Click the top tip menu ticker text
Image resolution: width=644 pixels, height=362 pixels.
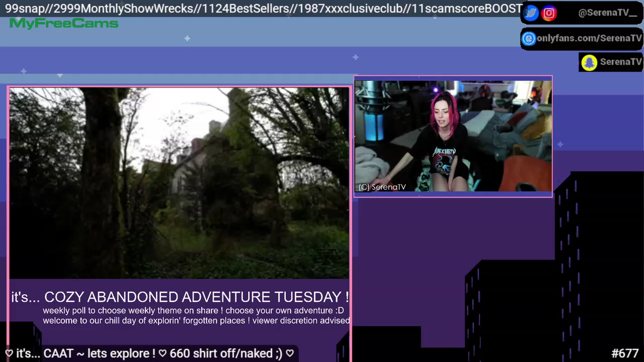(x=264, y=8)
